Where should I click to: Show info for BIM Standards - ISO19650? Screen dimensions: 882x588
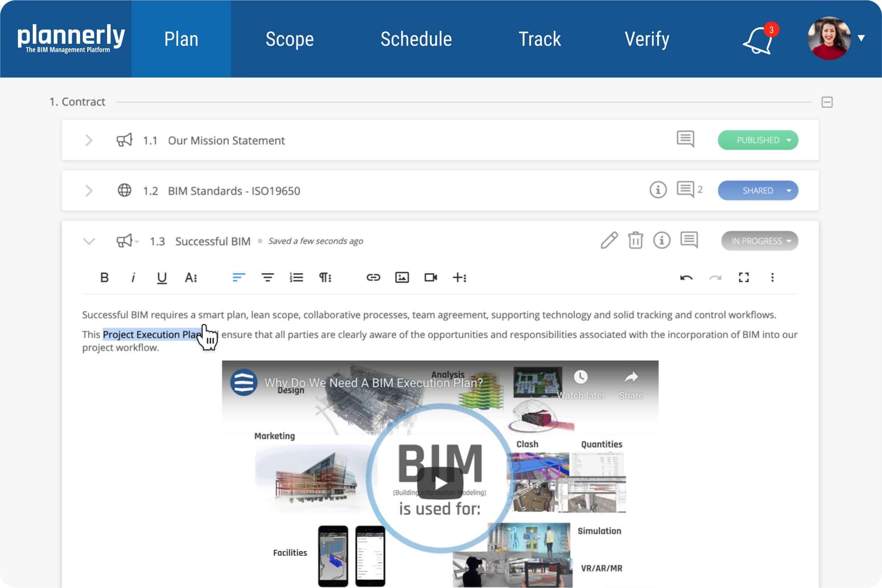tap(658, 190)
